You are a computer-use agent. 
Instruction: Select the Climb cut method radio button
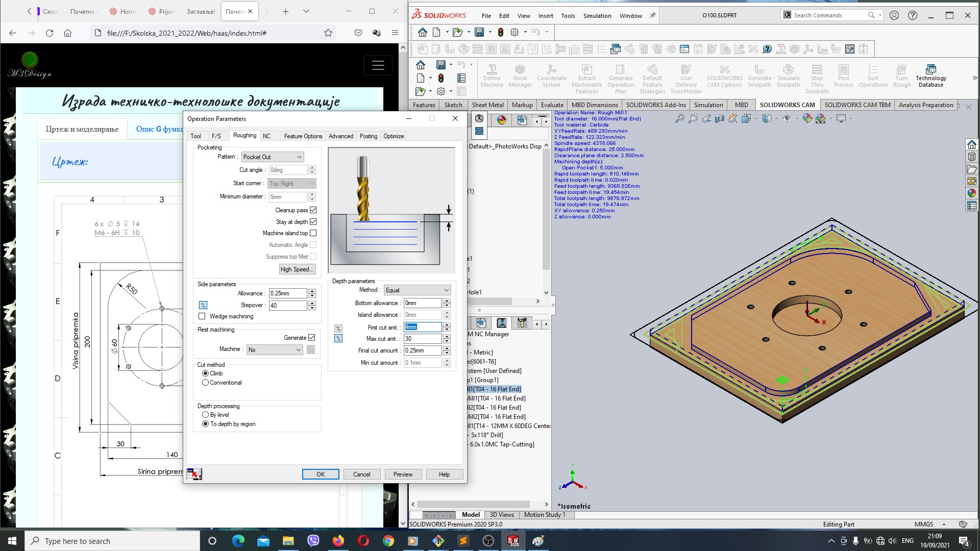pyautogui.click(x=205, y=373)
